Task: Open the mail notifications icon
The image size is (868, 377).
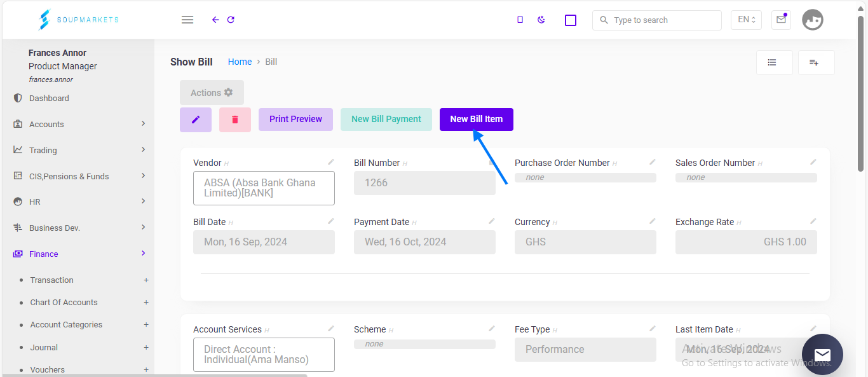Action: click(x=781, y=20)
